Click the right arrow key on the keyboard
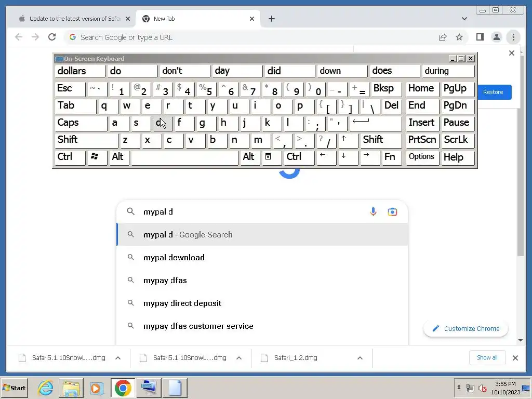Viewport: 532px width, 399px height. pos(370,157)
